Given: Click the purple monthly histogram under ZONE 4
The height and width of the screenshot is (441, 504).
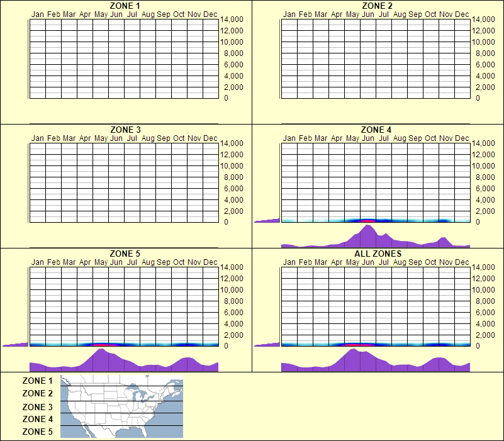Looking at the screenshot, I should coord(376,237).
